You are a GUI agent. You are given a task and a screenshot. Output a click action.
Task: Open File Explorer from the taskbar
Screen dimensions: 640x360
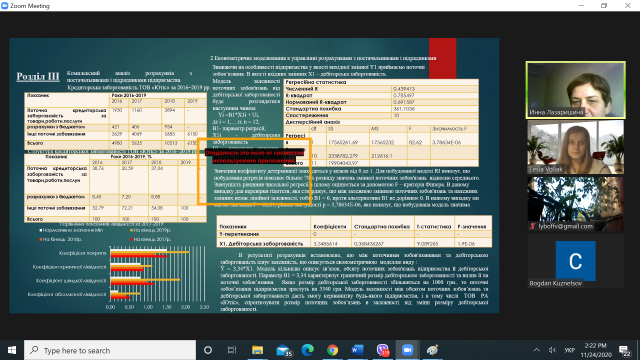click(x=257, y=350)
